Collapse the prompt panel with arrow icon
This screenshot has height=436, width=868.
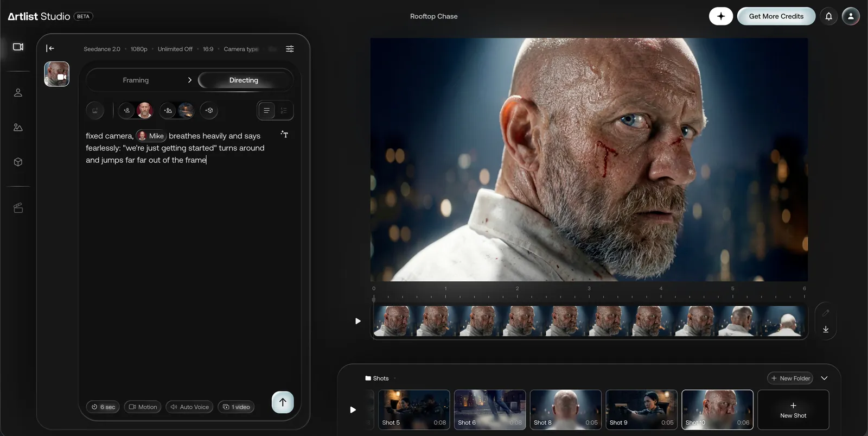point(50,48)
